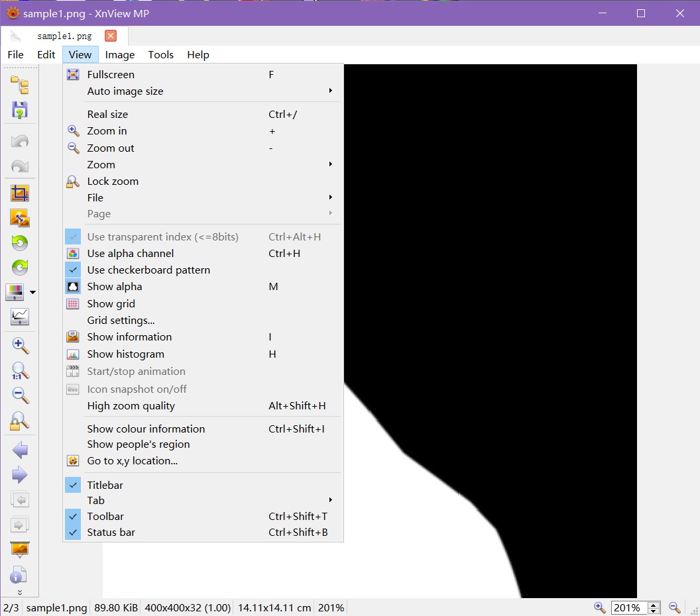
Task: Click the toolbar Lock zoom icon
Action: (20, 421)
